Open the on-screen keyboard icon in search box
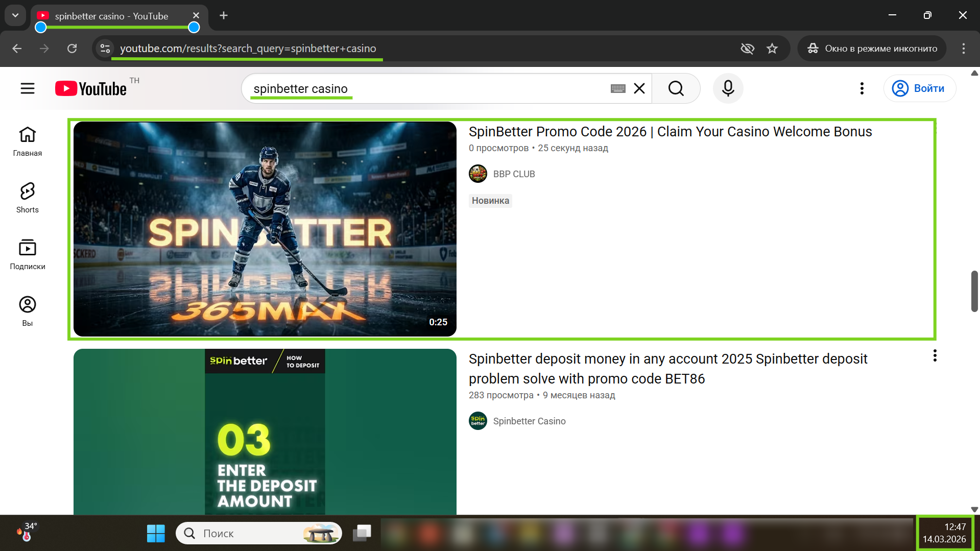Screen dimensions: 980x551 tap(617, 88)
